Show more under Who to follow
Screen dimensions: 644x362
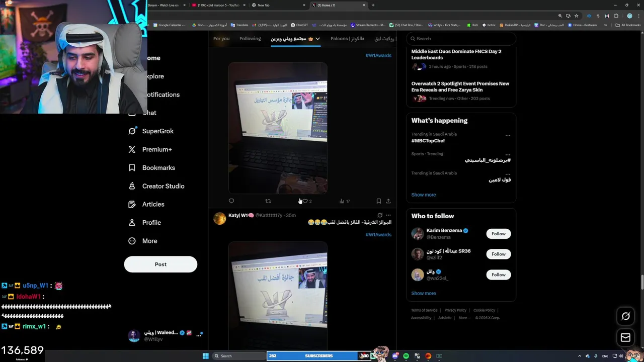click(x=424, y=293)
